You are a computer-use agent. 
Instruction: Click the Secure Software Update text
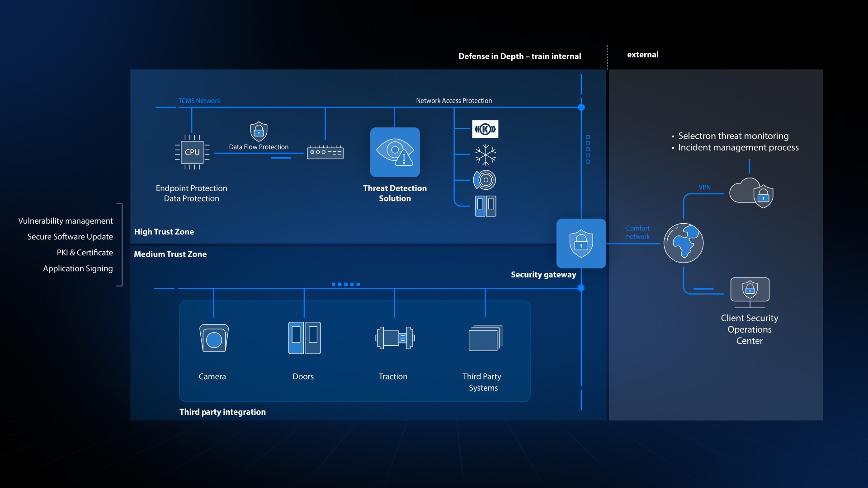click(70, 237)
